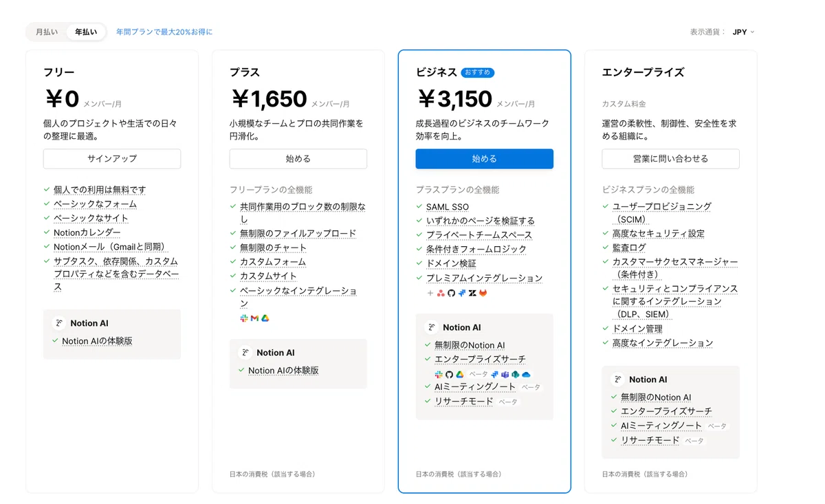Click the Slack icon in Plus plan

pos(244,318)
